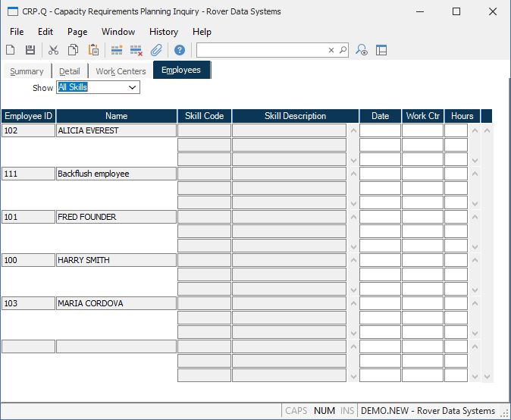This screenshot has height=420, width=511.
Task: Click the Cut scissors icon
Action: point(53,50)
